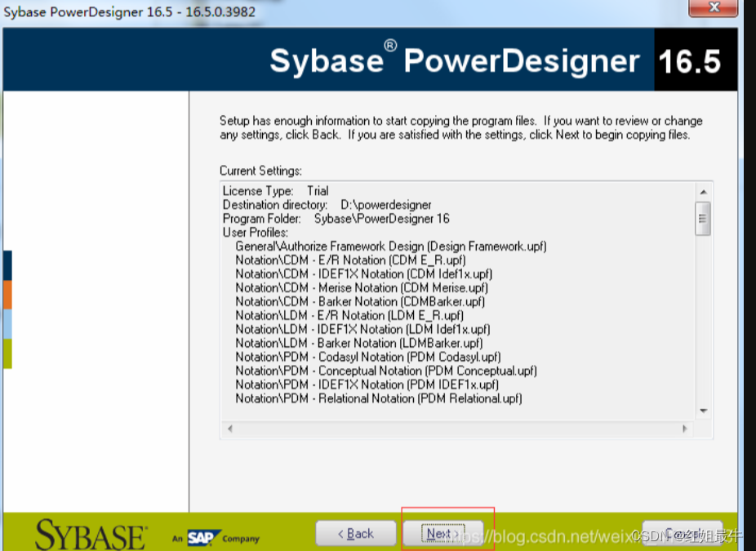
Task: Click the installer window title bar
Action: click(327, 8)
